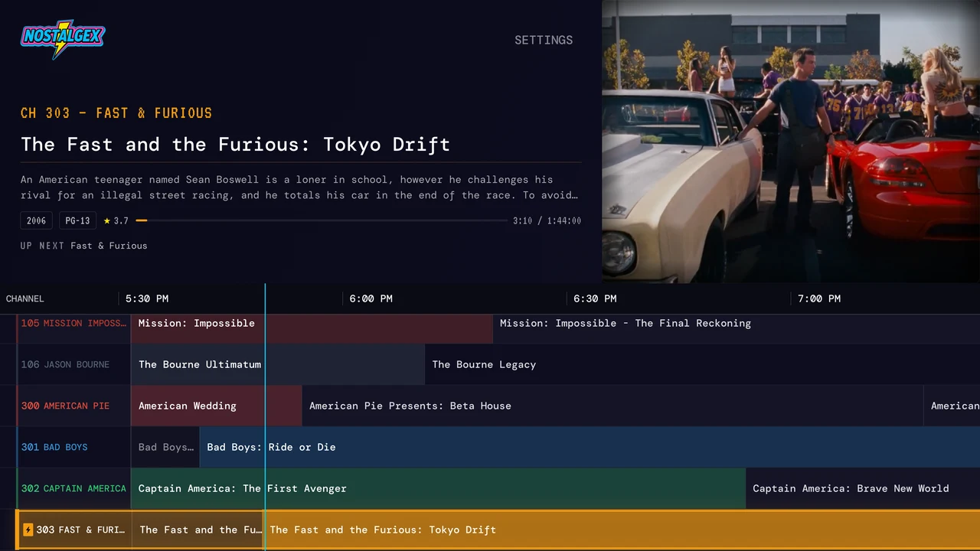Click 'UP NEXT Fast & Furious' text
This screenshot has height=551, width=980.
click(x=84, y=246)
